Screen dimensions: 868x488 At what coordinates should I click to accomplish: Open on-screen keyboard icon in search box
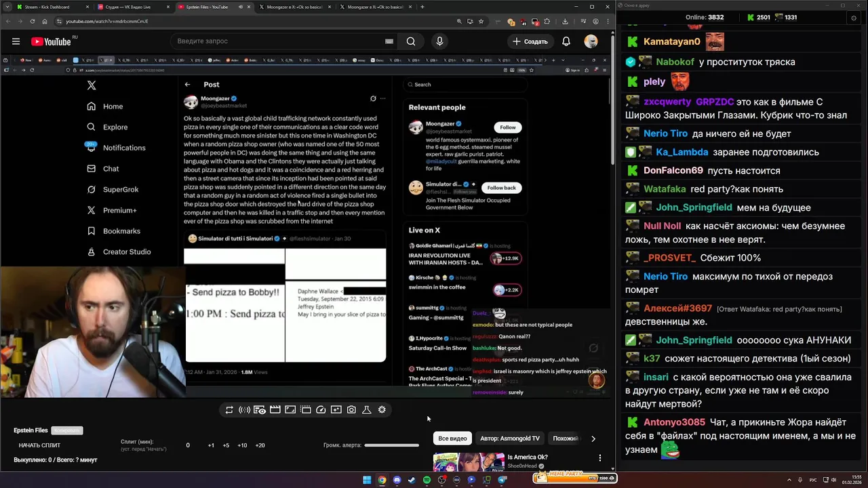point(389,41)
